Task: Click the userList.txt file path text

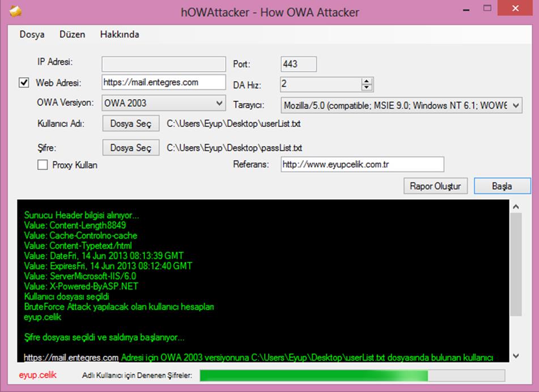Action: click(x=234, y=123)
